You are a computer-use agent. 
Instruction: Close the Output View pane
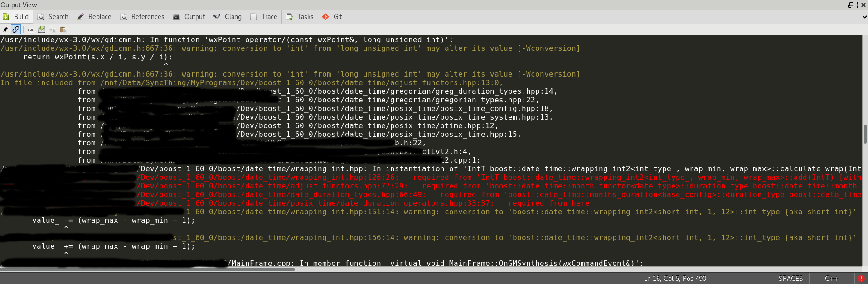coord(864,5)
